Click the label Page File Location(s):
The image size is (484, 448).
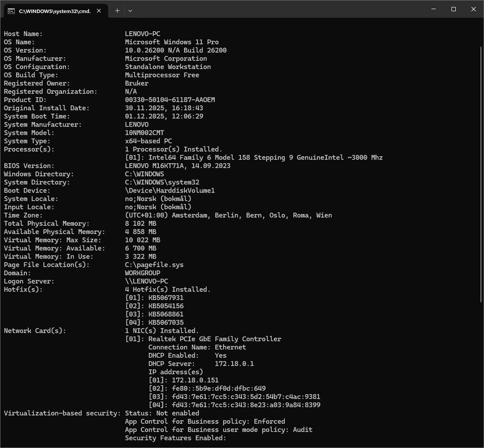click(x=46, y=265)
